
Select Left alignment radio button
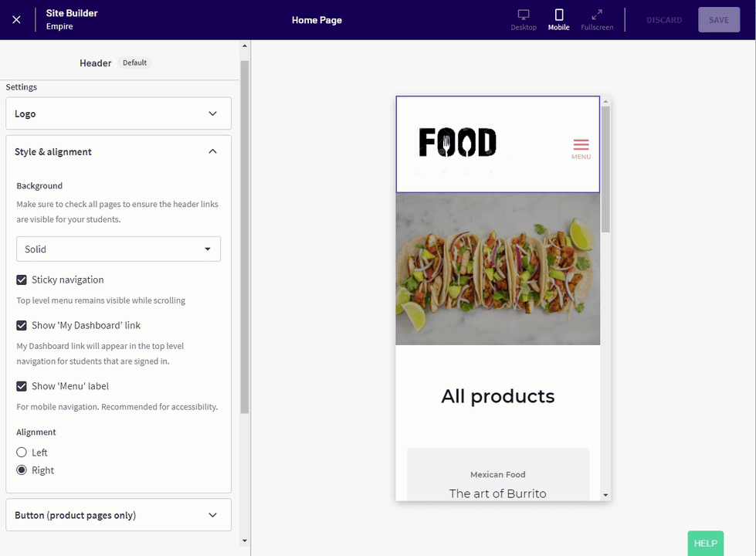[x=21, y=453]
